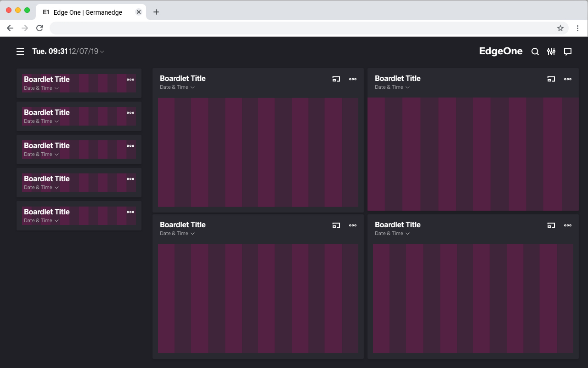
Task: Expand Date & Time on bottom-right large boardlet
Action: point(407,234)
